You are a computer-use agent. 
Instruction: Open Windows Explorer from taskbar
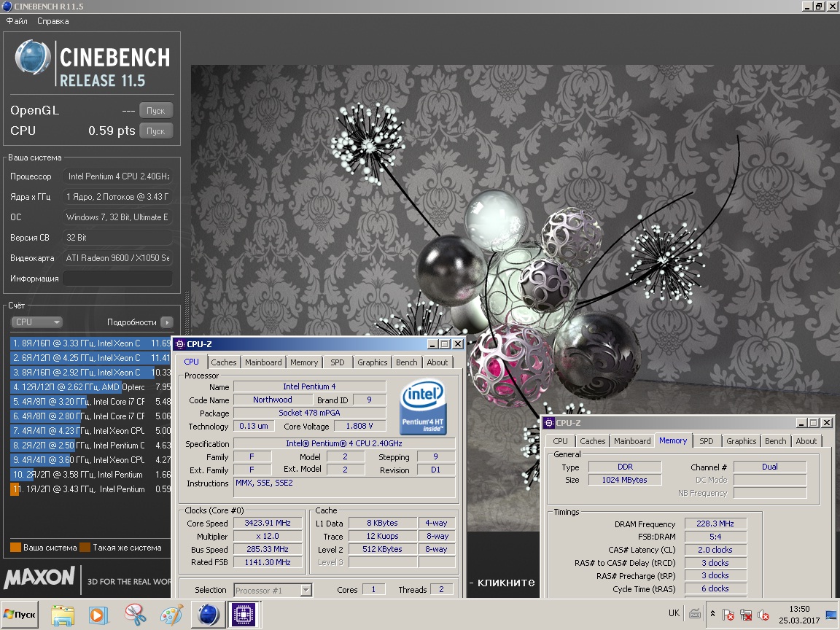click(63, 615)
